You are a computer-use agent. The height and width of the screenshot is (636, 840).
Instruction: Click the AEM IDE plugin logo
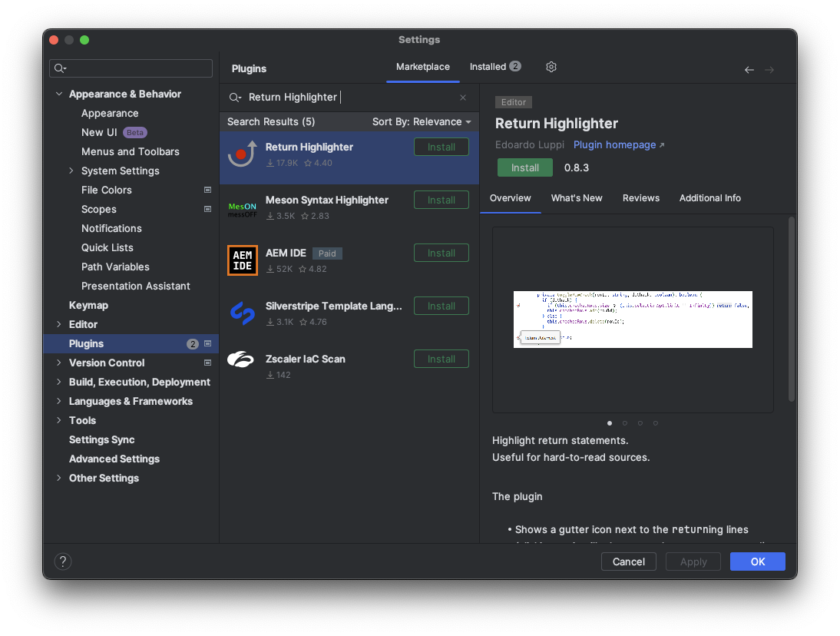pyautogui.click(x=243, y=260)
